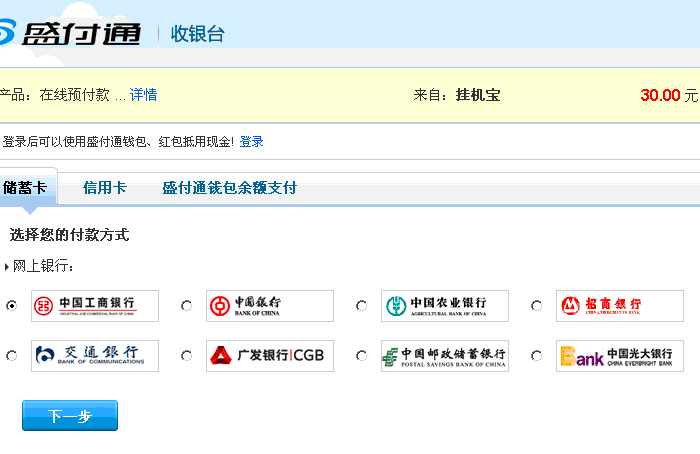Select the 广发银行 radio button
The image size is (700, 454).
pos(187,356)
